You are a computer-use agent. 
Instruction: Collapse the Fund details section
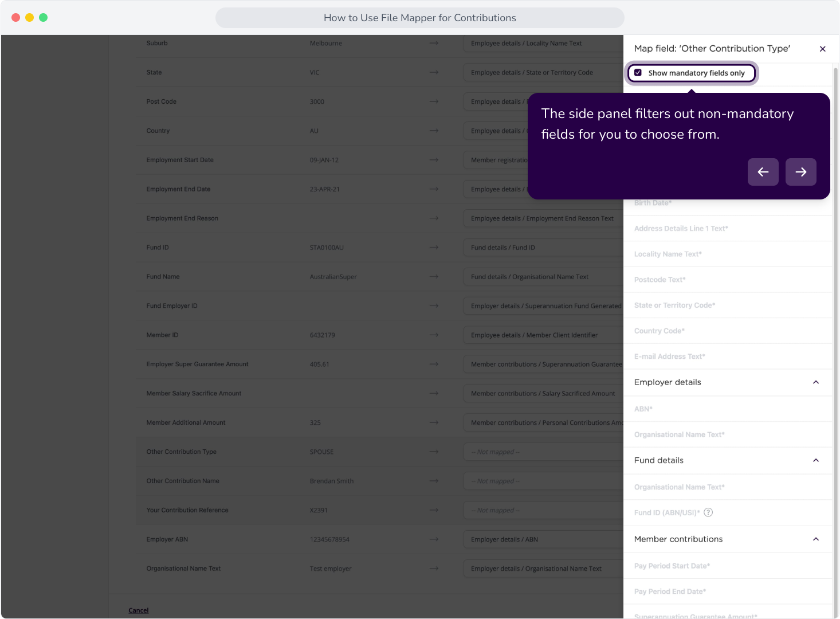tap(816, 460)
